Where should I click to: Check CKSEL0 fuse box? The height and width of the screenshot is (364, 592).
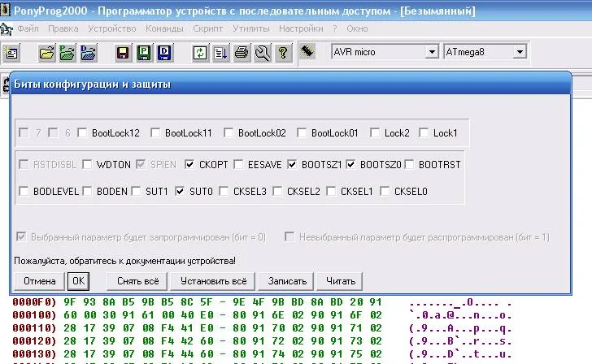(x=385, y=191)
